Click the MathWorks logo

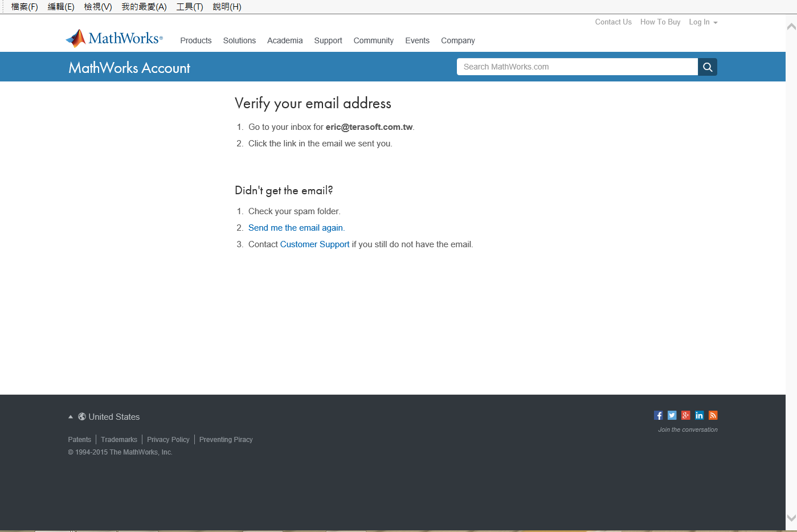click(115, 38)
